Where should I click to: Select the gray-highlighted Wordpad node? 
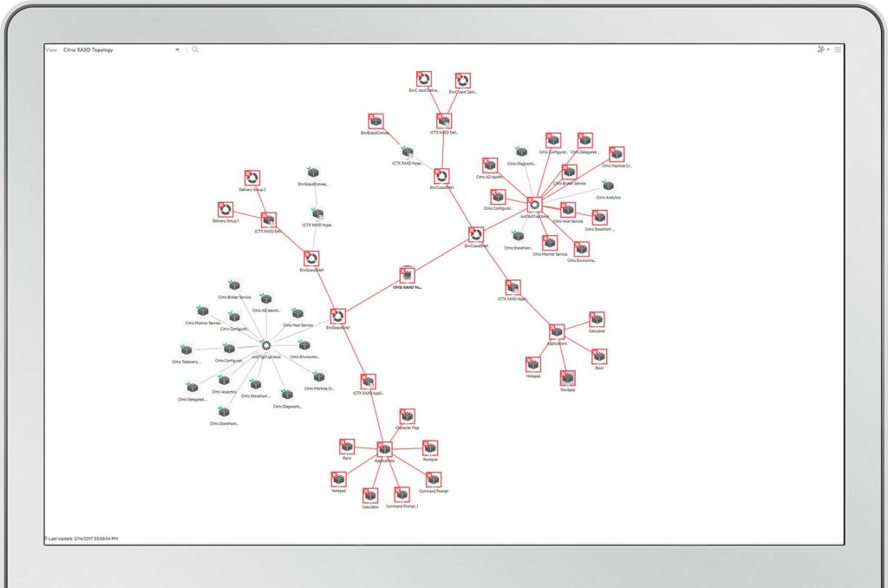click(567, 378)
